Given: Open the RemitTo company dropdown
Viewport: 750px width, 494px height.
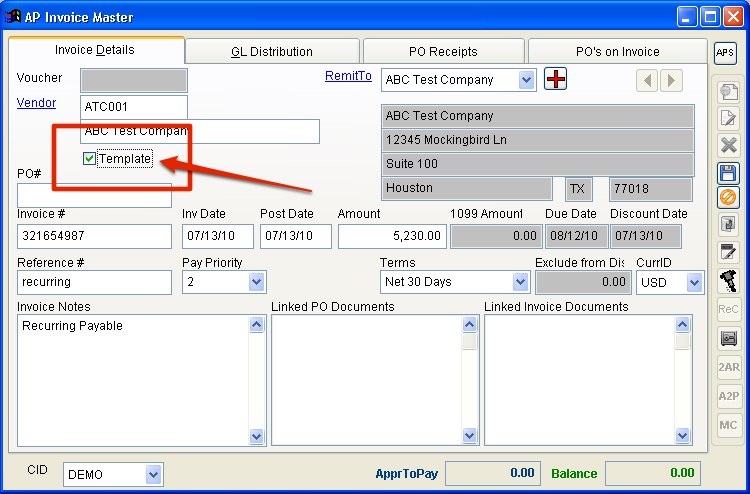Looking at the screenshot, I should 527,80.
